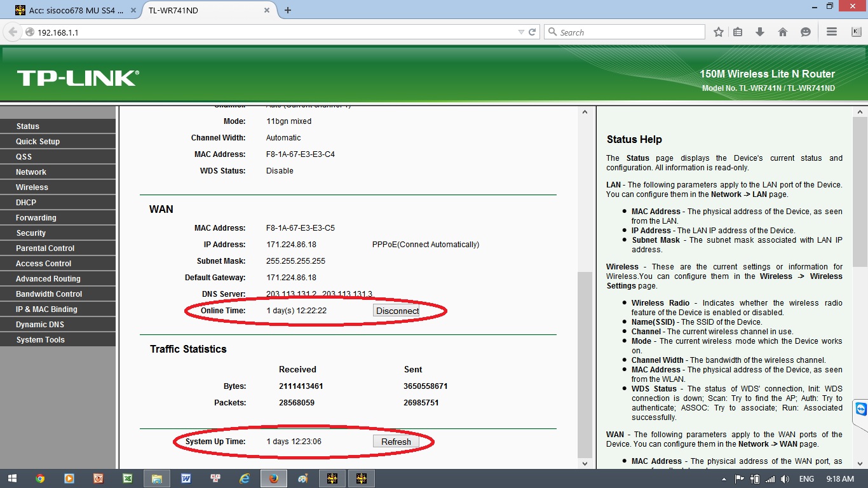Viewport: 868px width, 488px height.
Task: Open the Wireless menu item
Action: click(58, 187)
